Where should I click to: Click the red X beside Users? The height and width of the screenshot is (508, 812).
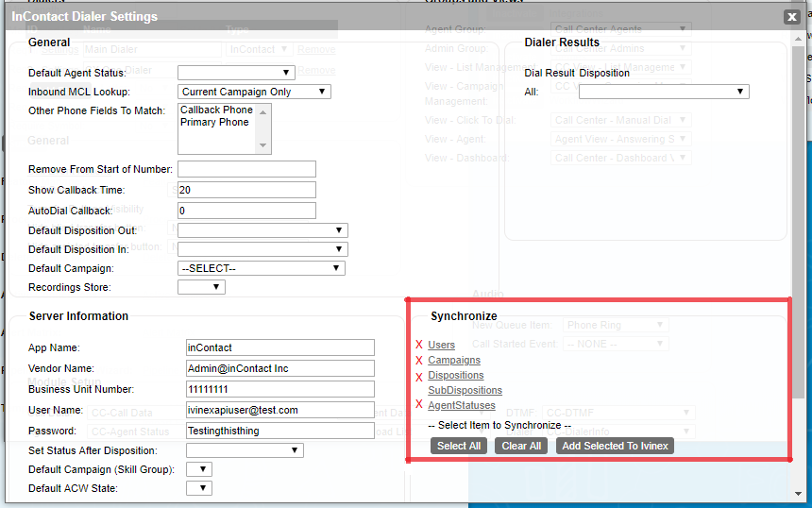point(419,345)
